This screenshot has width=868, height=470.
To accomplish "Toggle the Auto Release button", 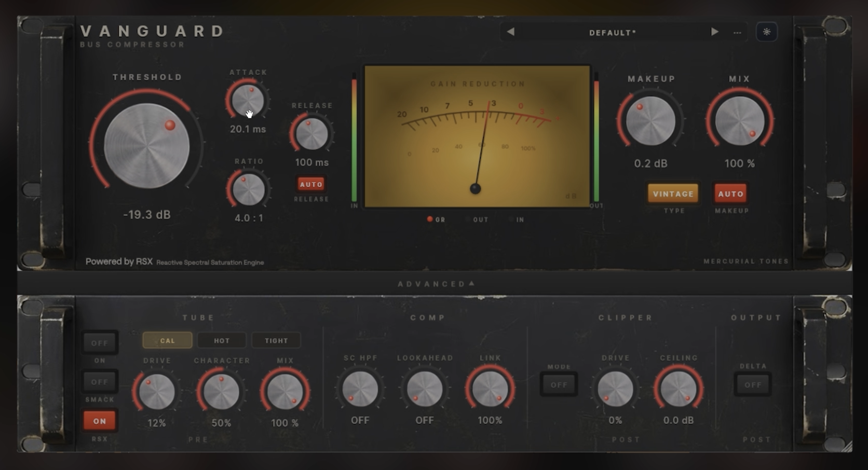I will click(x=311, y=184).
